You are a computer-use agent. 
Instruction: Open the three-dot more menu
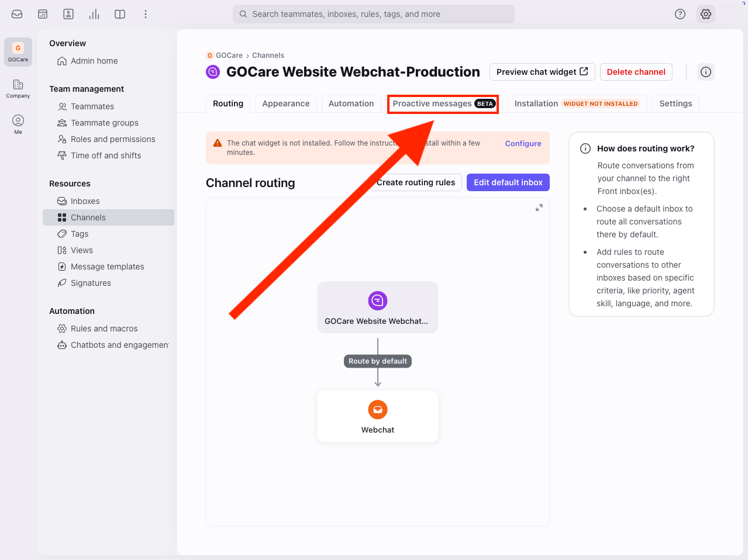(x=146, y=14)
